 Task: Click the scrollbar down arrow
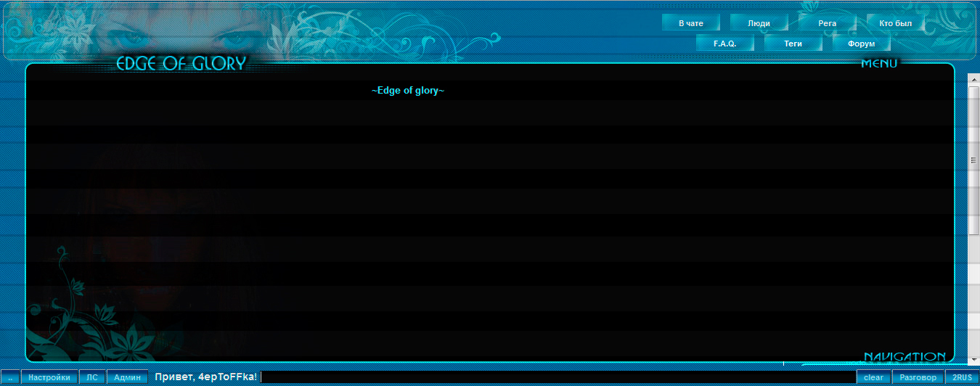point(974,358)
